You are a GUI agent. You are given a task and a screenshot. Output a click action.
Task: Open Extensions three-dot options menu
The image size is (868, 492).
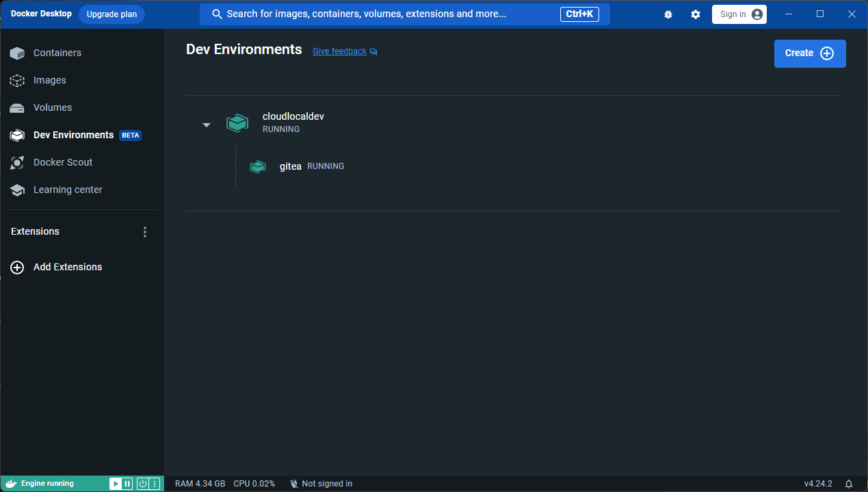(x=145, y=232)
